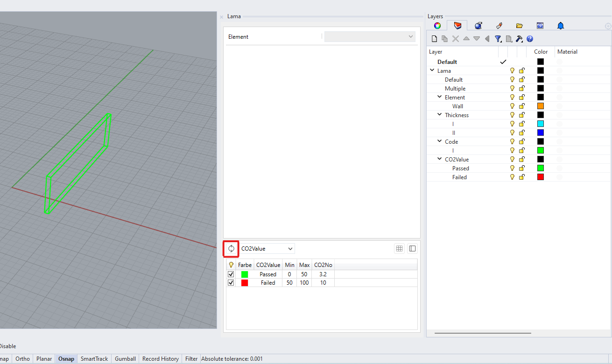Click Gumball in the status bar
Viewport: 612px width, 364px height.
(125, 359)
